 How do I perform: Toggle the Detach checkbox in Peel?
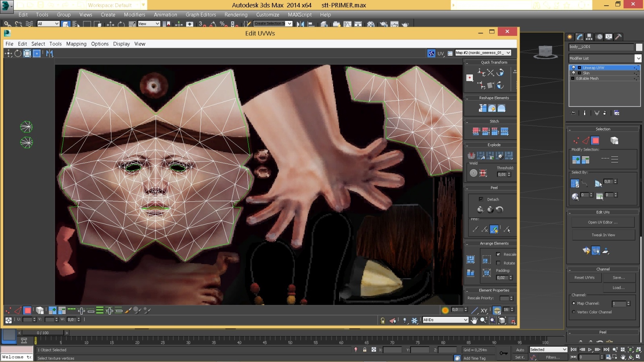click(x=481, y=199)
